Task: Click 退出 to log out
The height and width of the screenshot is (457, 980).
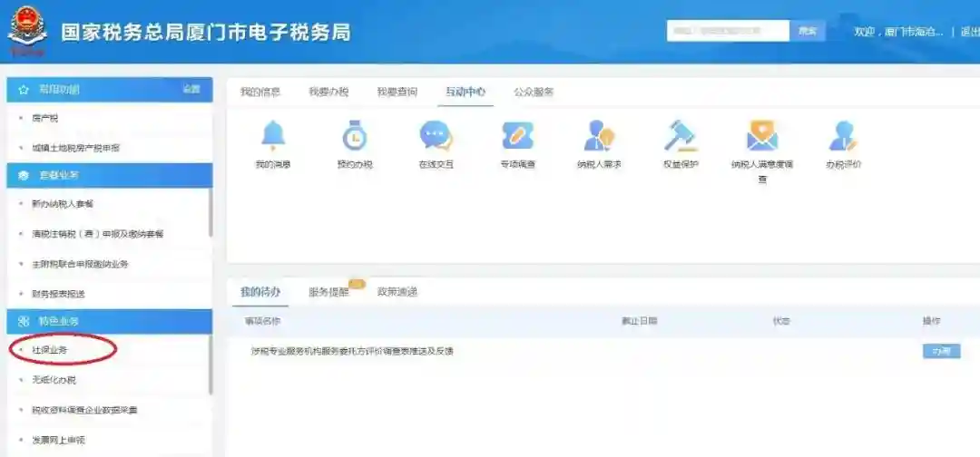Action: tap(969, 32)
